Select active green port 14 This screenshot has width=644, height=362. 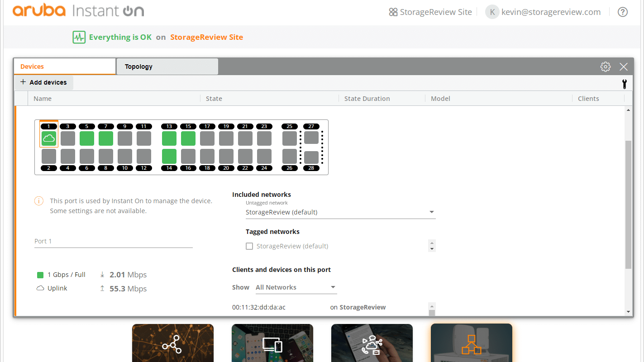(x=169, y=156)
